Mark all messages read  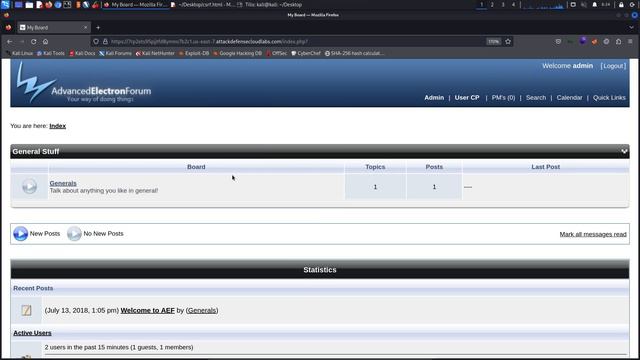tap(593, 234)
